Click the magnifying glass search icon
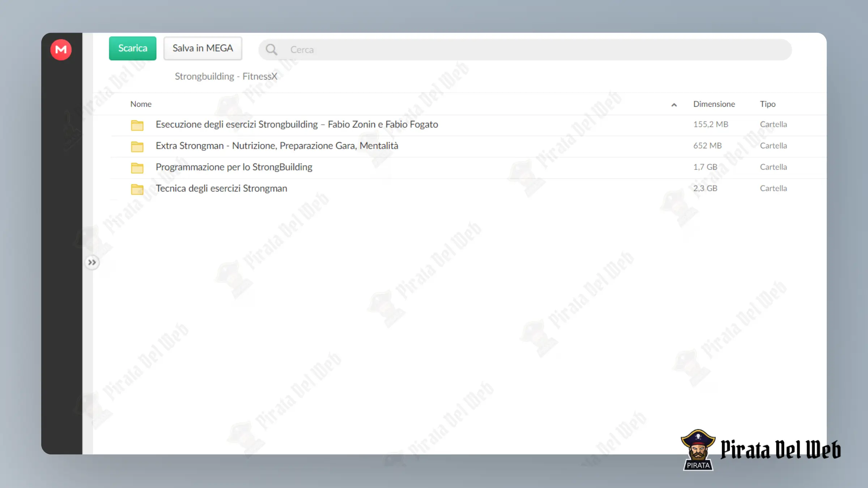868x488 pixels. [x=271, y=50]
